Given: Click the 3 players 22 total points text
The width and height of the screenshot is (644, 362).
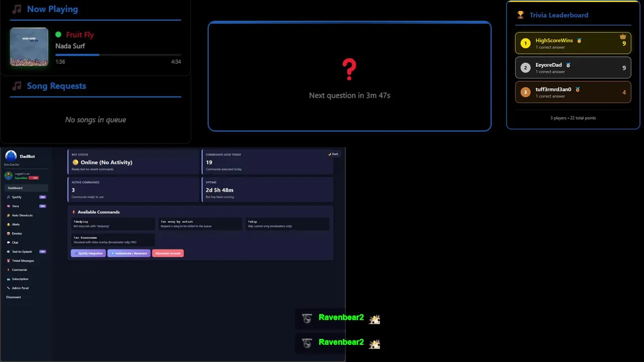Looking at the screenshot, I should [x=573, y=118].
